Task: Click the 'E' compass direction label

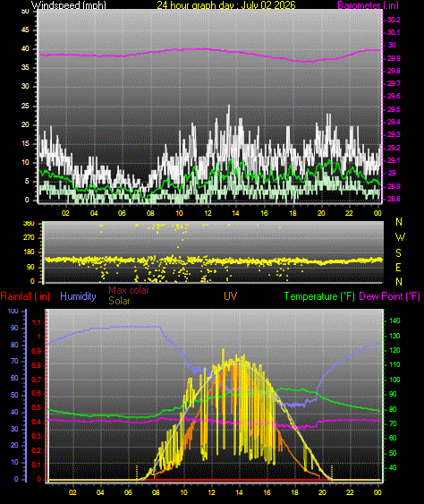Action: (398, 268)
